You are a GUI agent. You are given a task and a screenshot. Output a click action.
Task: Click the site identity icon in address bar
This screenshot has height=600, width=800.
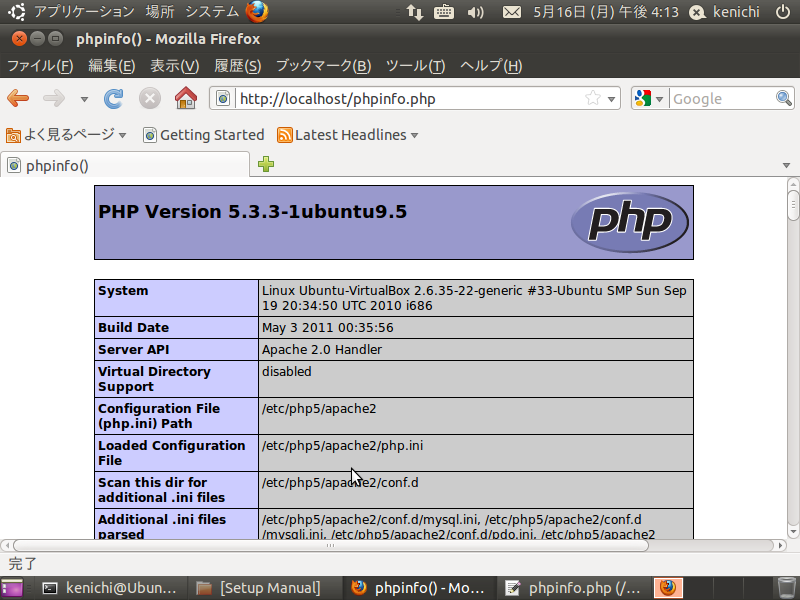[x=223, y=98]
